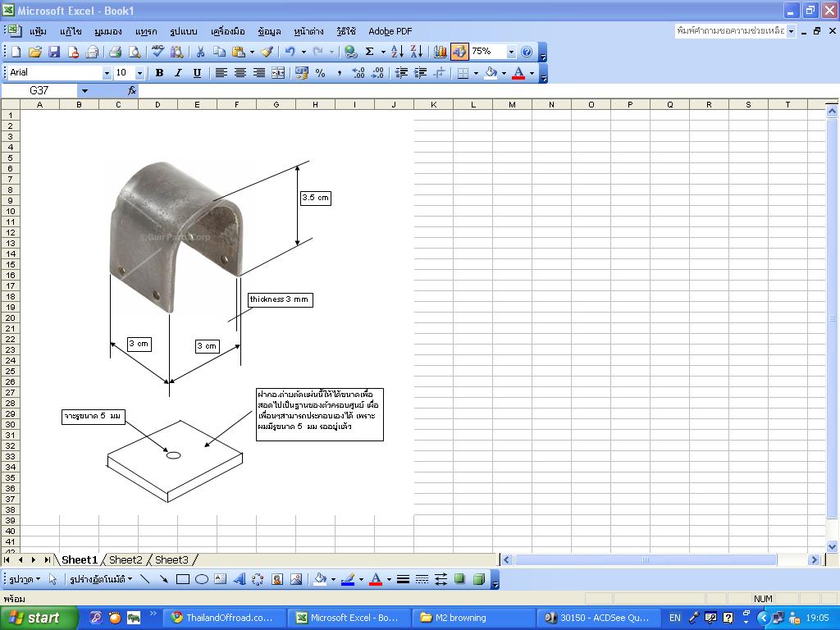Open the font name dropdown showing Arial

pos(107,73)
